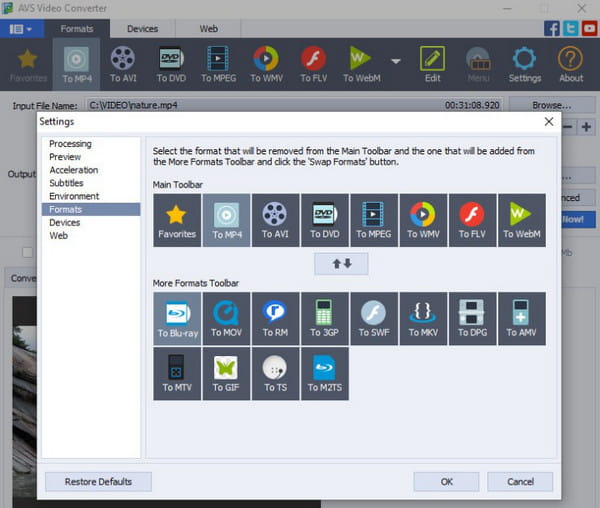Close the Settings dialog
The height and width of the screenshot is (508, 600).
(x=549, y=122)
